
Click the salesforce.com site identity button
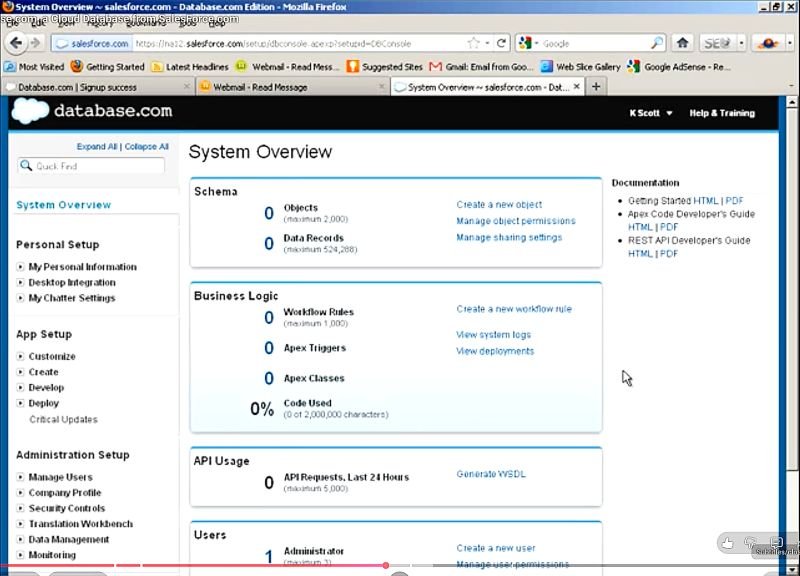point(92,43)
